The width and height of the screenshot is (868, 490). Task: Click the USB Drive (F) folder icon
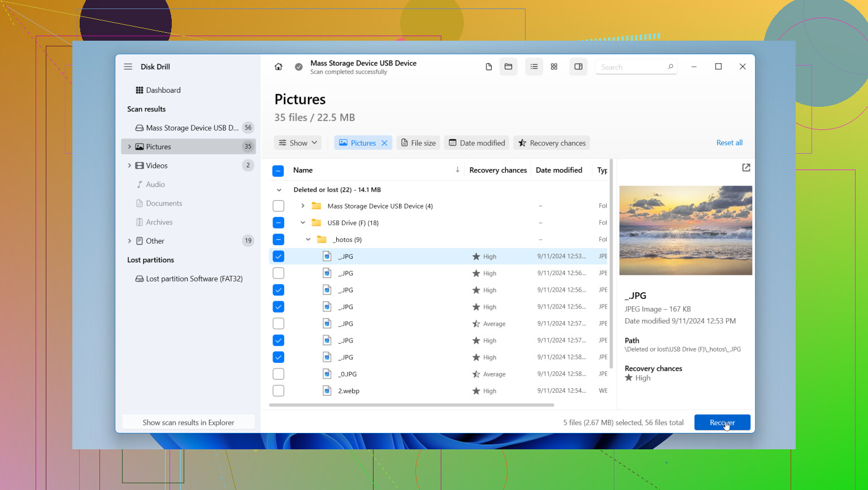[316, 223]
